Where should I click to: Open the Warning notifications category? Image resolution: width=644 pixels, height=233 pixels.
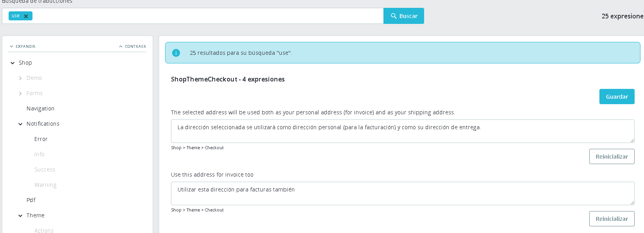tap(45, 185)
